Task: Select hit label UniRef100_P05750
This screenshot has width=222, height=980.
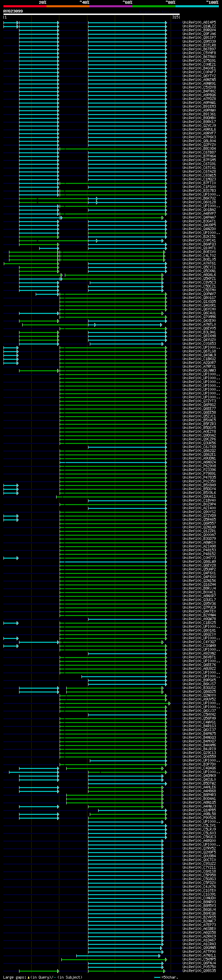Action: pos(199,967)
